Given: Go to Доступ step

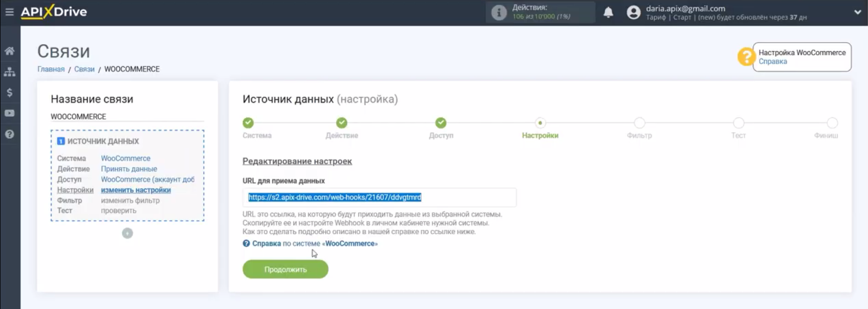Looking at the screenshot, I should click(x=441, y=123).
